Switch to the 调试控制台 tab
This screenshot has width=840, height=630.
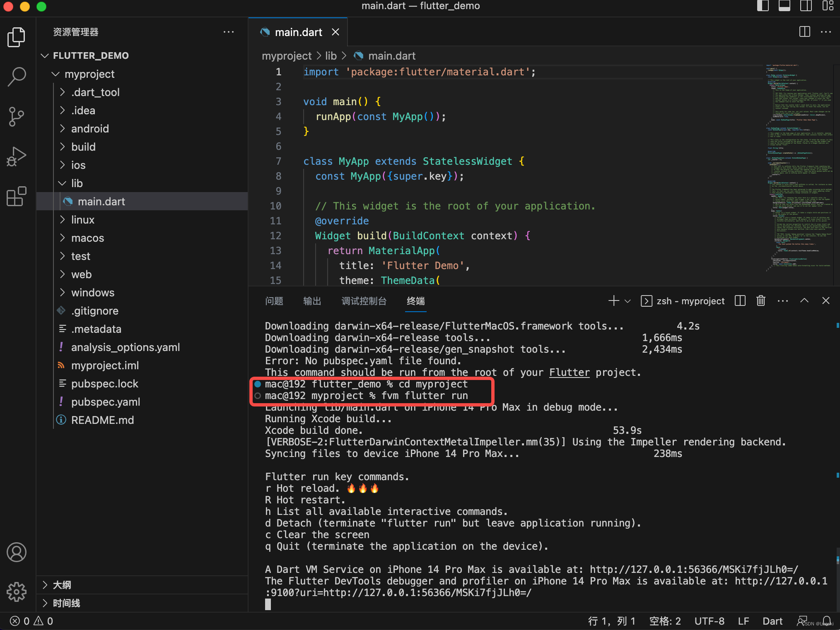tap(364, 301)
